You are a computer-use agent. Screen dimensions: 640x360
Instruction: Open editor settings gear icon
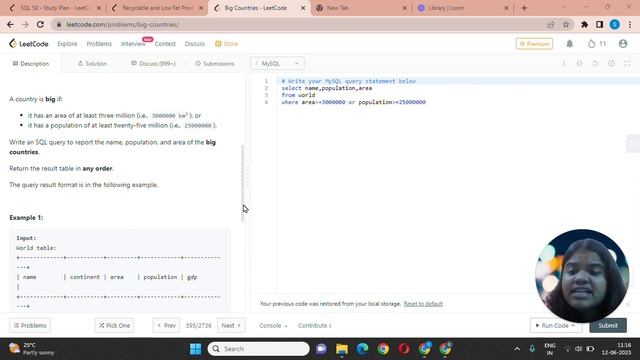point(611,64)
